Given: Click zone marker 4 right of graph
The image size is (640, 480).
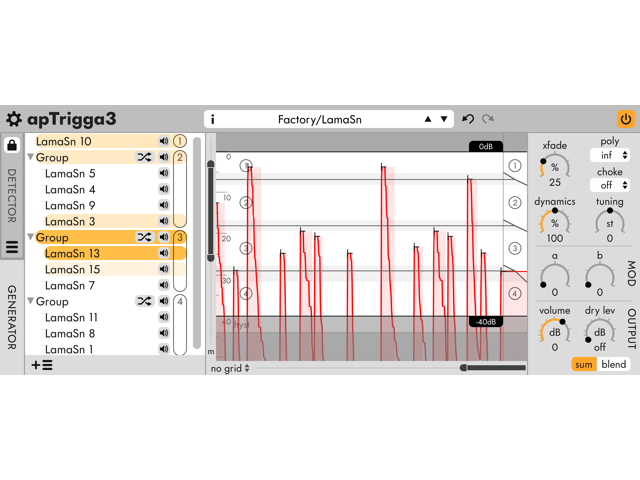Looking at the screenshot, I should (x=515, y=293).
